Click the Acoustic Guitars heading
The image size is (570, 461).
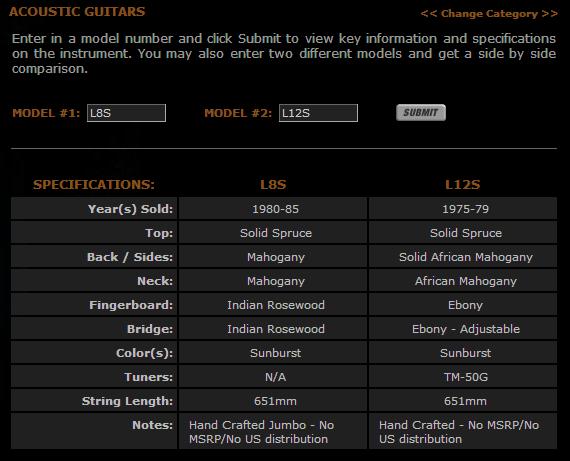click(x=77, y=12)
